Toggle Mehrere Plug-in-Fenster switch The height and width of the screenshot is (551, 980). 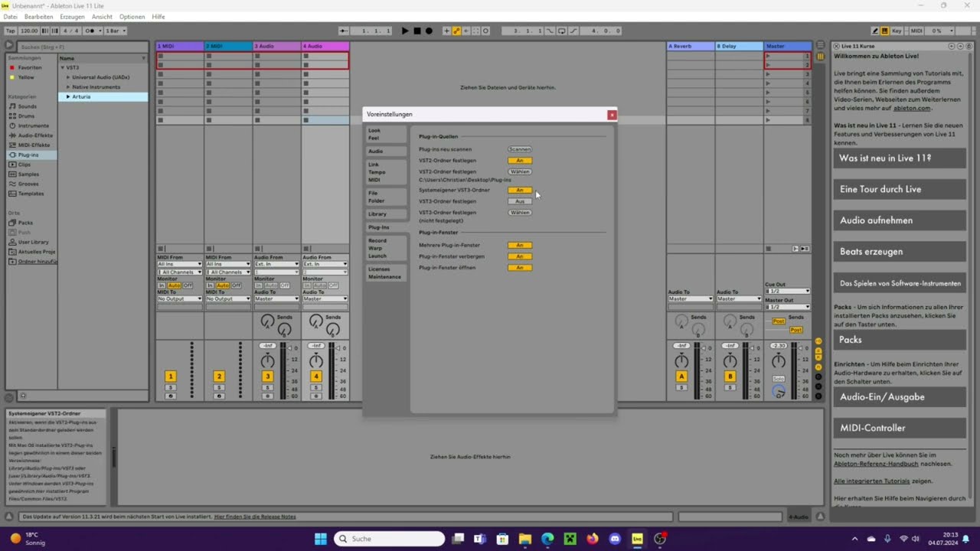pyautogui.click(x=519, y=245)
